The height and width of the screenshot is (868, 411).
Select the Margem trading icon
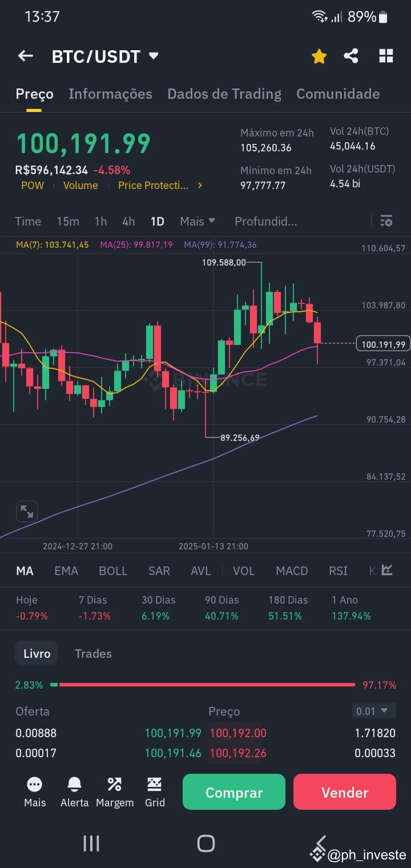click(114, 792)
